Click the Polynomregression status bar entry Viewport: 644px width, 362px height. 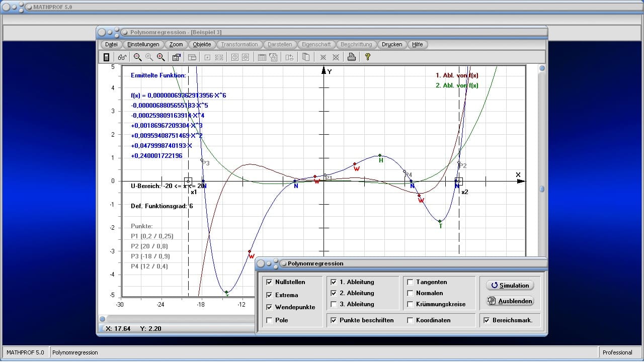pos(75,352)
